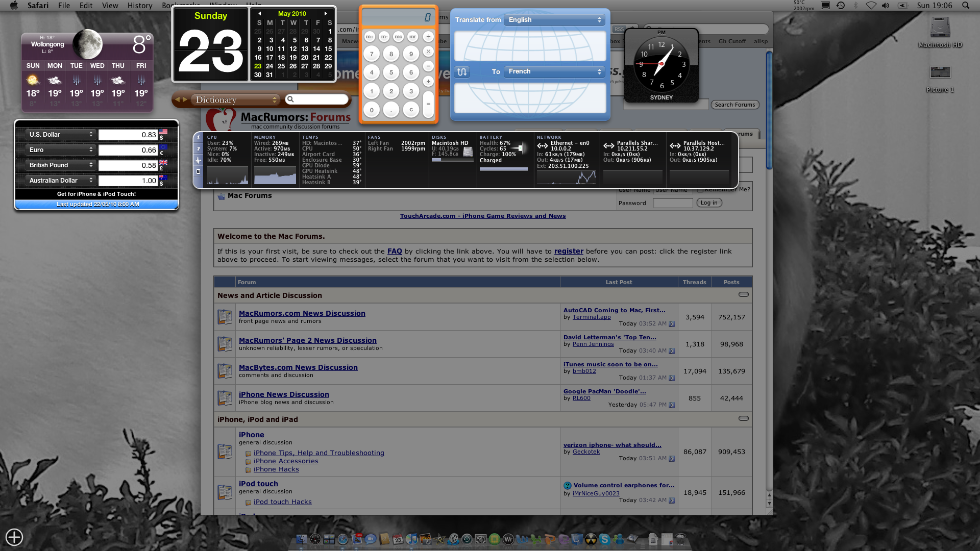Viewport: 980px width, 551px height.
Task: Open the History menu
Action: [140, 5]
